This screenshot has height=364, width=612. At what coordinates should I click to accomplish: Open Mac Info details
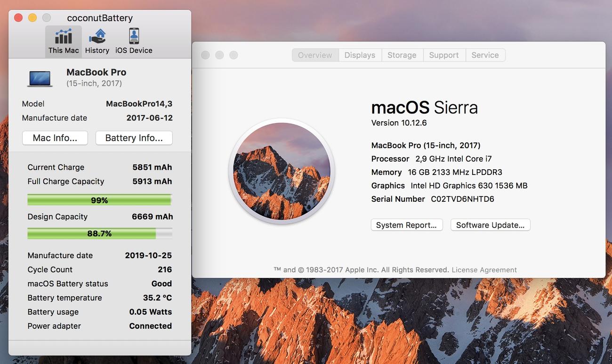click(x=55, y=138)
